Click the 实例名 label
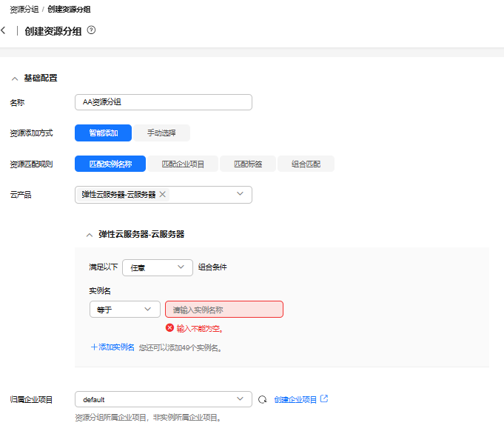This screenshot has width=504, height=434. point(100,291)
